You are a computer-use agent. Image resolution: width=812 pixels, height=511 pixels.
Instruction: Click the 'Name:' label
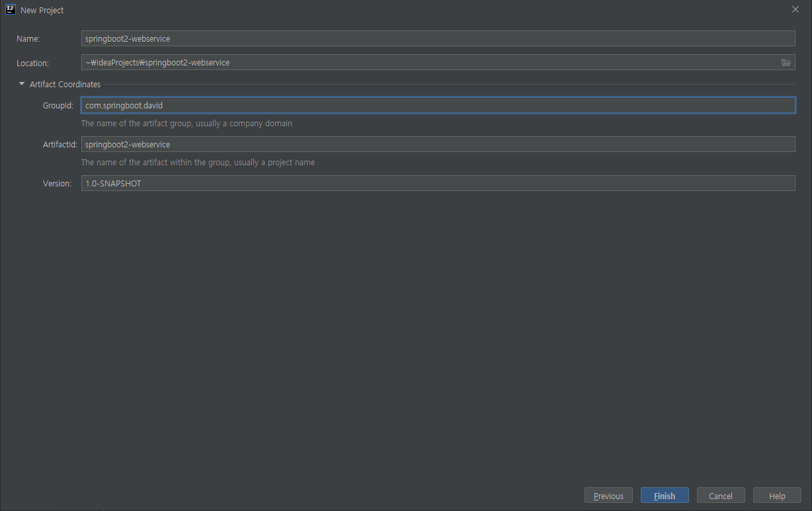(28, 39)
